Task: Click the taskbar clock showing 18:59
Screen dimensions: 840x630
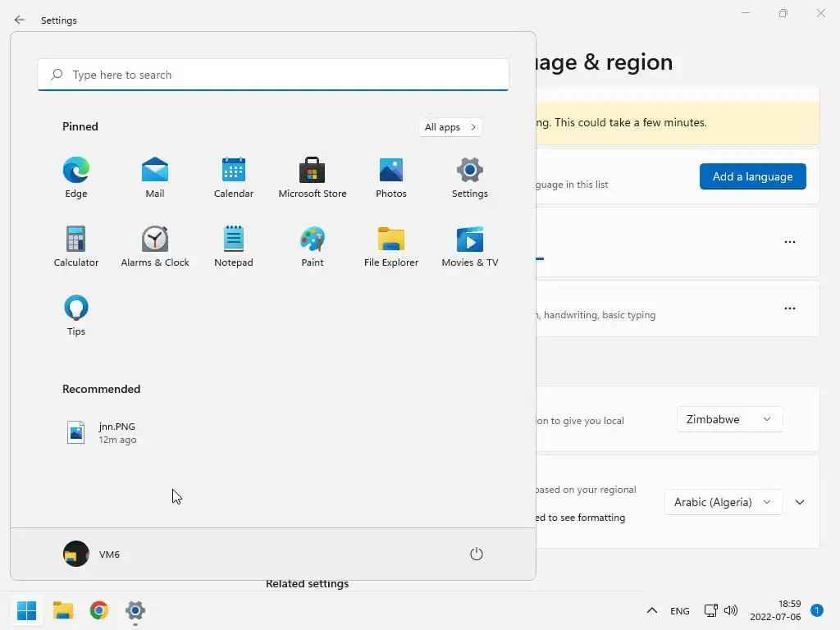Action: point(775,610)
